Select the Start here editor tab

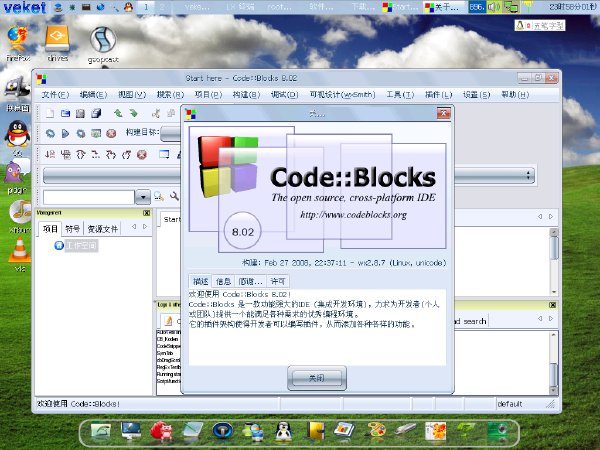(171, 219)
